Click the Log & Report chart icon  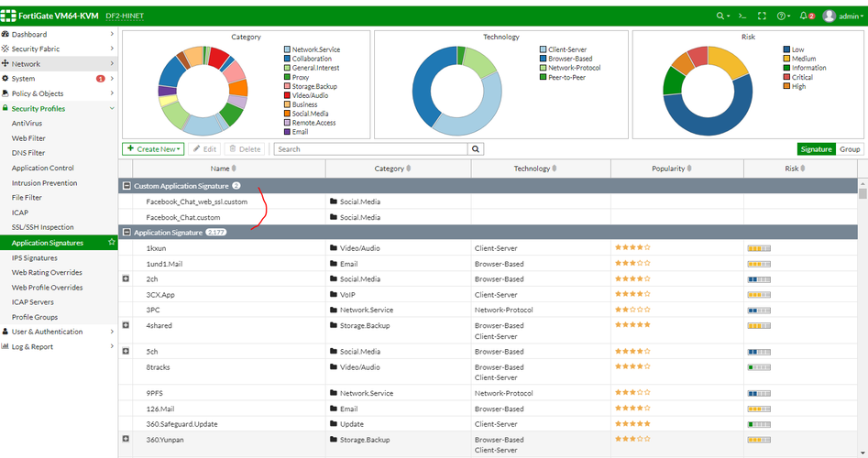(5, 346)
